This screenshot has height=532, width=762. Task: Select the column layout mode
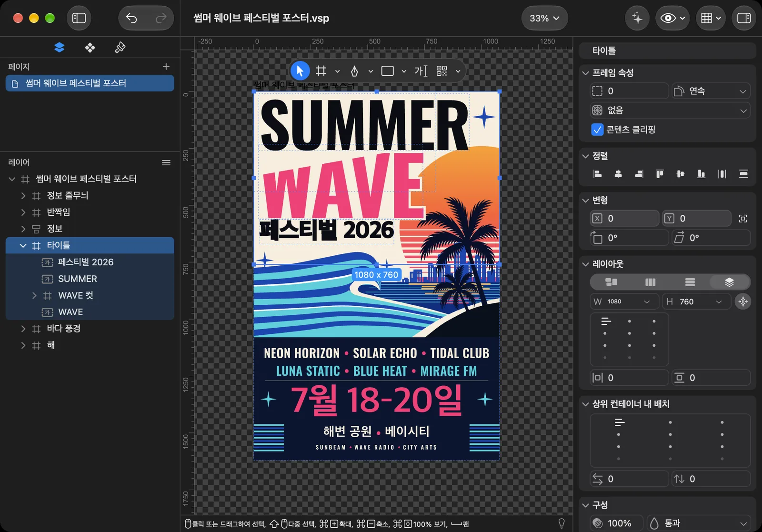click(x=650, y=282)
